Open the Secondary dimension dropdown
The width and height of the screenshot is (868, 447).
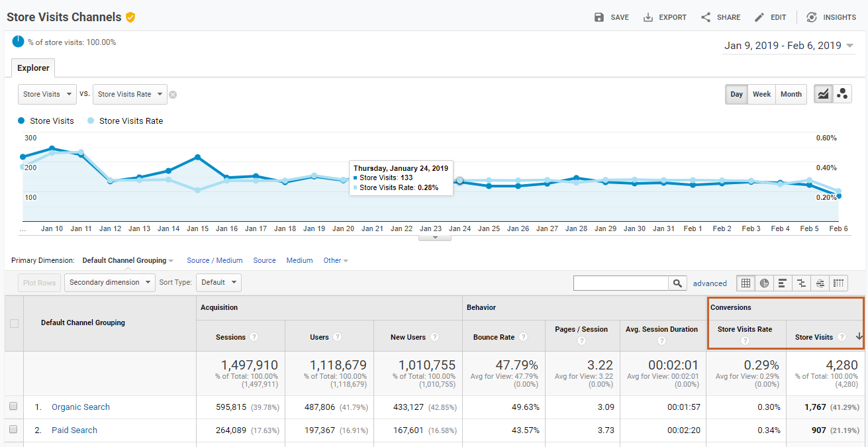tap(109, 283)
